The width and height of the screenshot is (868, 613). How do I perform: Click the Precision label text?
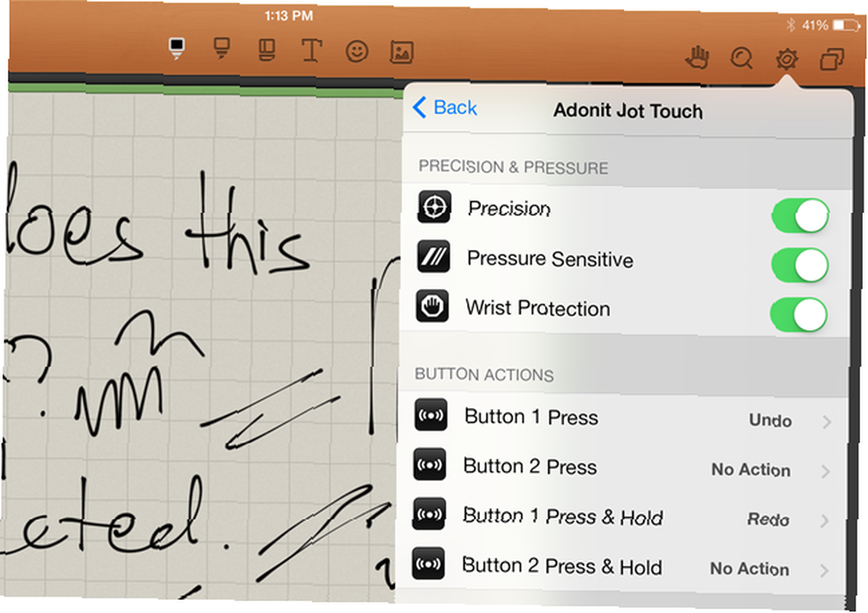[510, 208]
